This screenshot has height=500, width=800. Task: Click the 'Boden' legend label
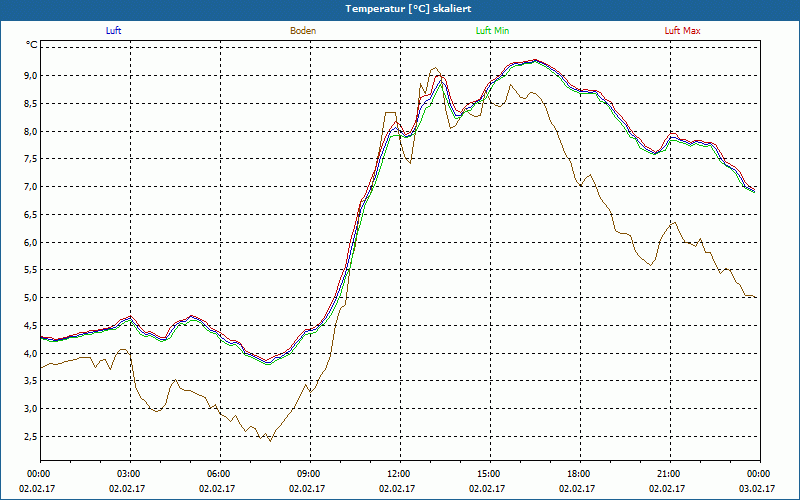[x=303, y=31]
